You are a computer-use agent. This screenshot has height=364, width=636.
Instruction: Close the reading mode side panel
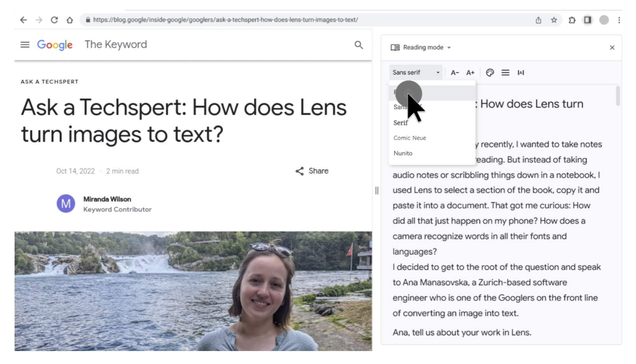612,48
